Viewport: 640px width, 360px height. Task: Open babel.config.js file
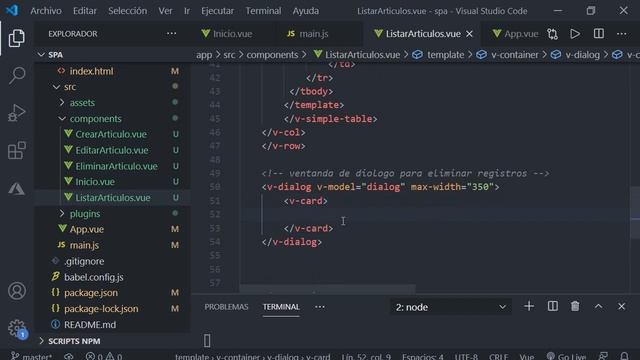112,277
